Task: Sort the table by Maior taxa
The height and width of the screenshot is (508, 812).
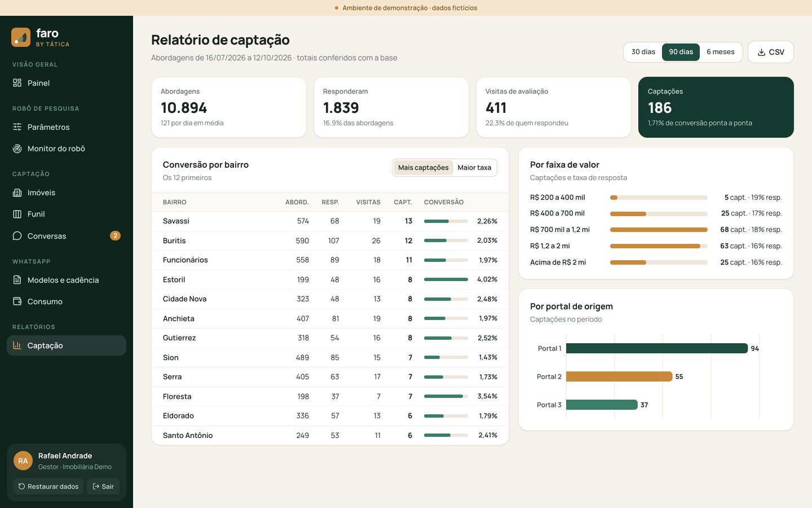Action: [474, 168]
